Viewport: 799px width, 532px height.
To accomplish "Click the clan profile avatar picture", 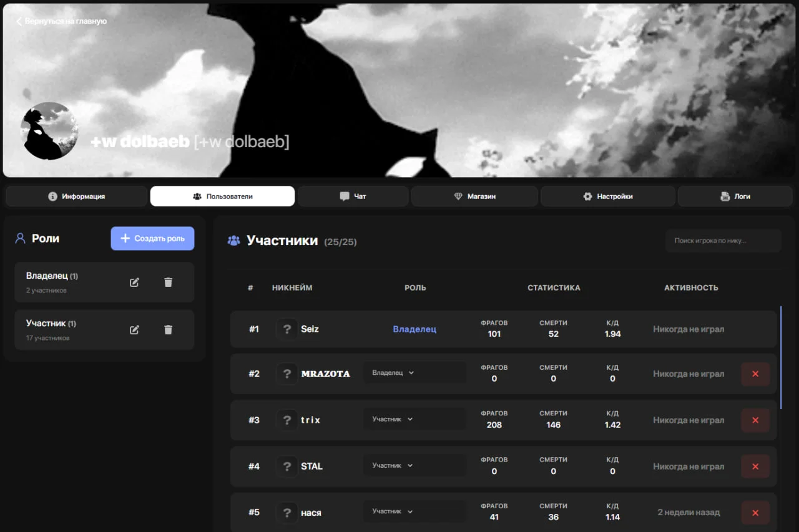I will (49, 131).
